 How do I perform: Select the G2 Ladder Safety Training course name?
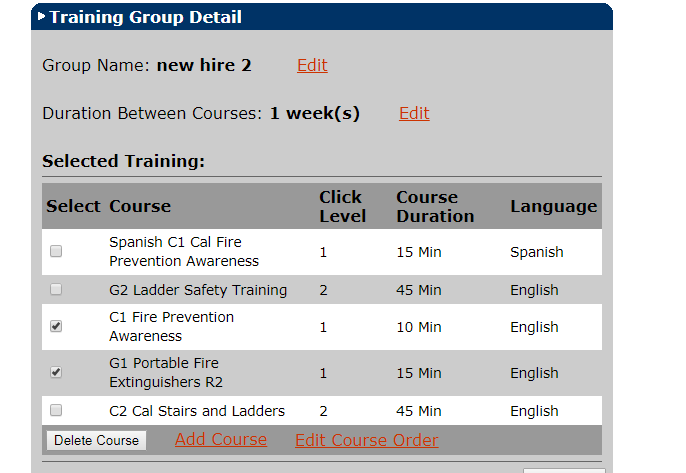[198, 290]
